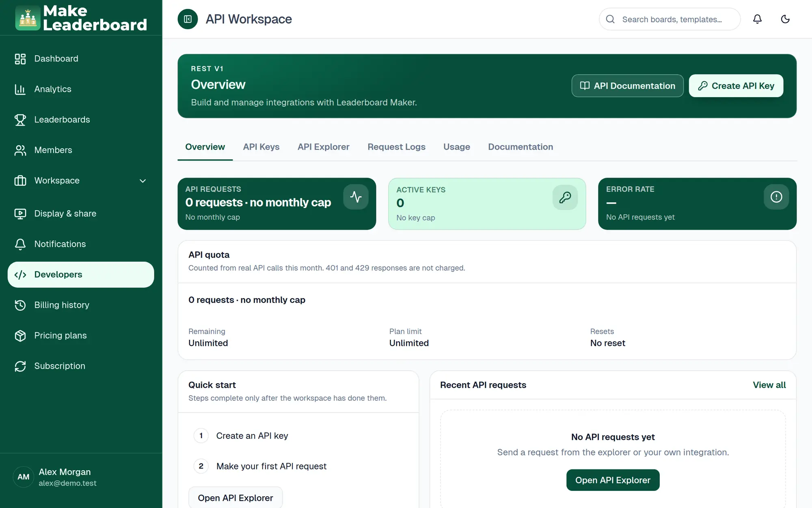The width and height of the screenshot is (812, 508).
Task: Click the API Workspace page title
Action: point(248,19)
